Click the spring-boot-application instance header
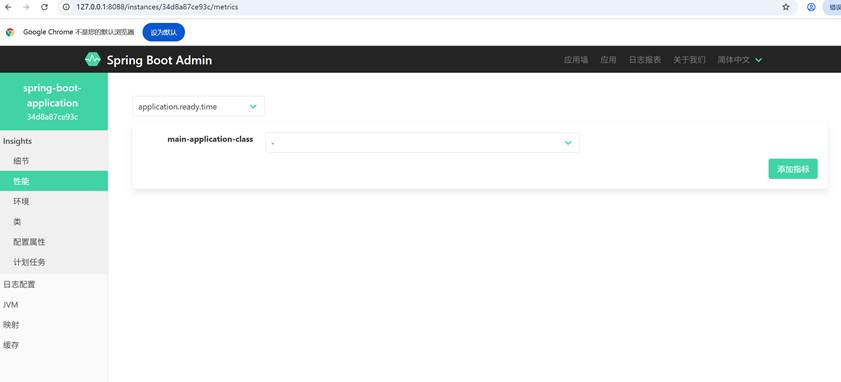The width and height of the screenshot is (841, 382). pos(54,101)
